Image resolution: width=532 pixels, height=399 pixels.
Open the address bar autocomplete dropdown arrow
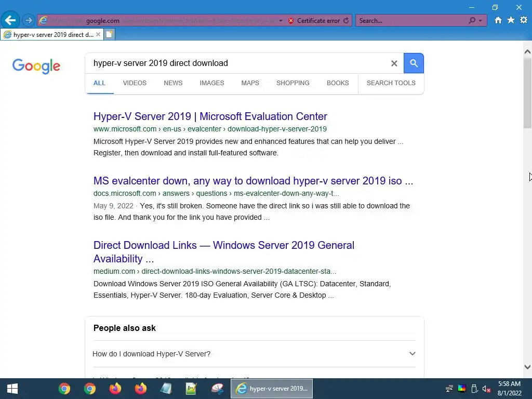(281, 21)
